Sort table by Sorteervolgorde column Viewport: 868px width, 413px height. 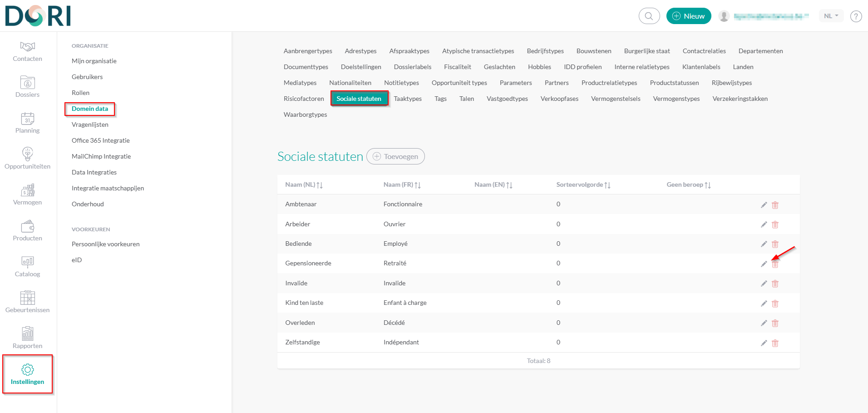(x=583, y=185)
